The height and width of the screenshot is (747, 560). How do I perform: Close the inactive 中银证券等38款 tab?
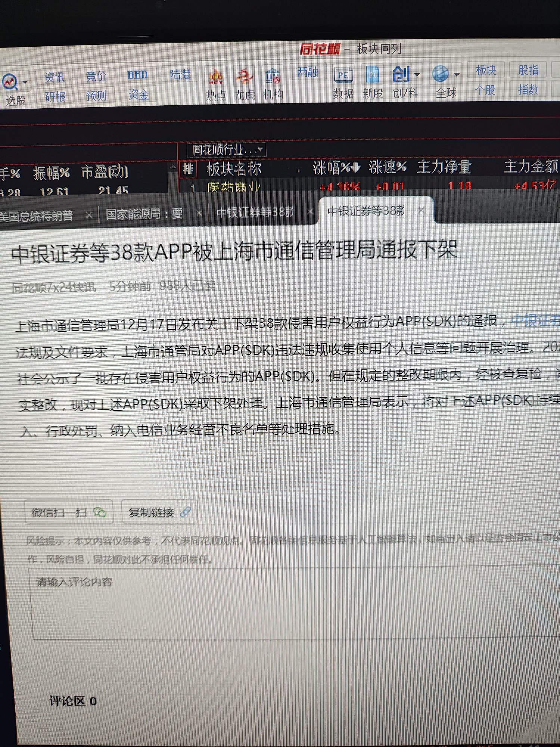click(310, 211)
